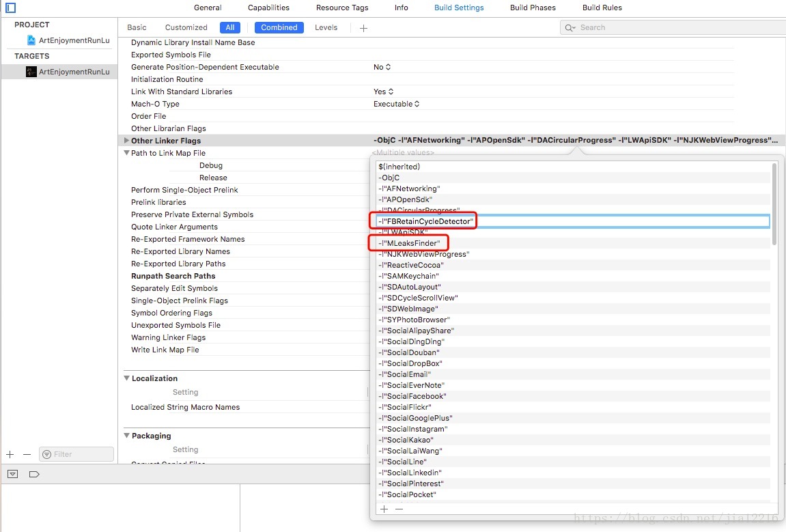The width and height of the screenshot is (786, 532).
Task: Open the General tab
Action: click(208, 8)
